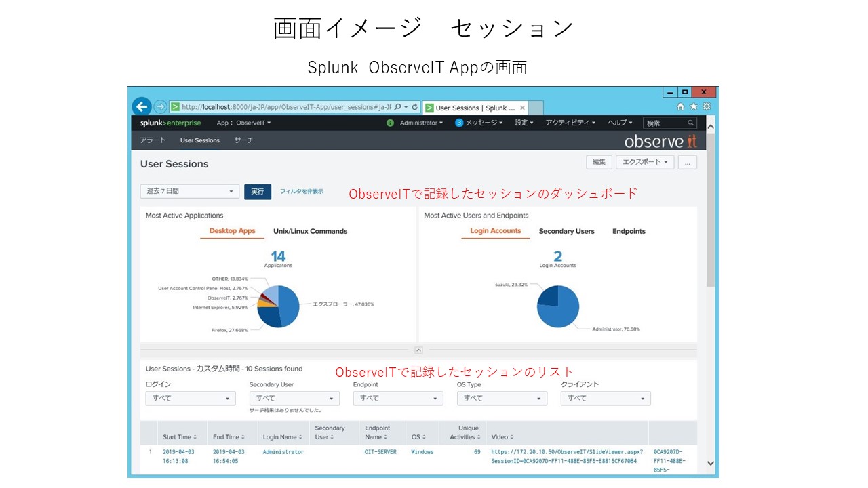
Task: Switch to the Endpoints tab
Action: (x=629, y=231)
